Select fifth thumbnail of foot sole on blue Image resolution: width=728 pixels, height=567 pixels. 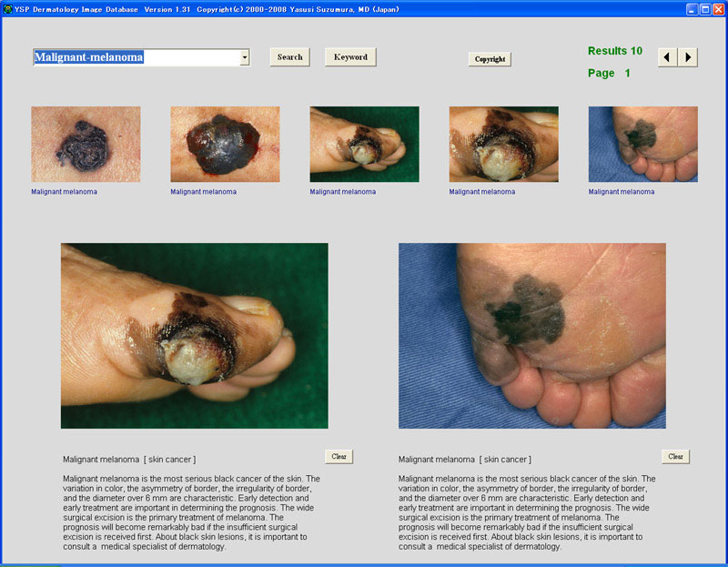643,144
